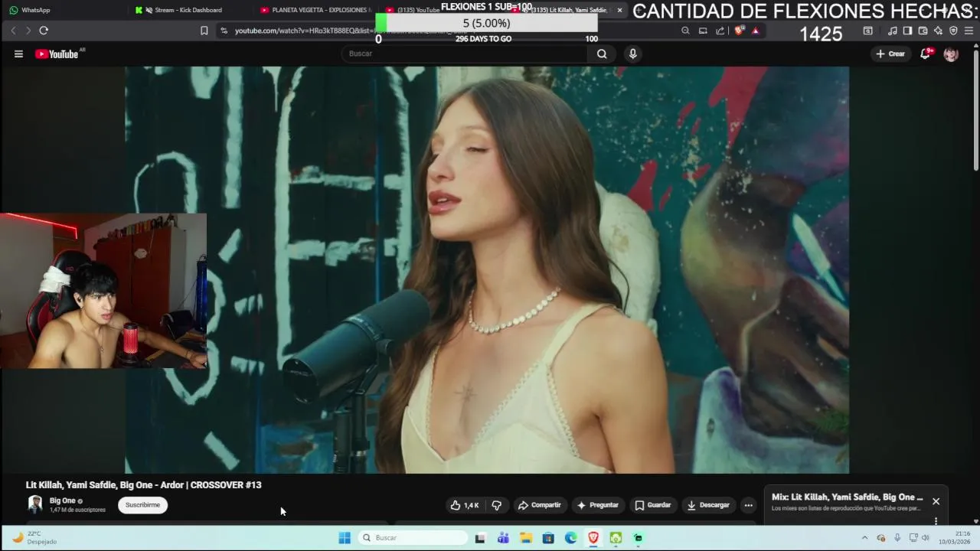980x551 pixels.
Task: Open the tab search icon in the toolbar
Action: click(867, 31)
